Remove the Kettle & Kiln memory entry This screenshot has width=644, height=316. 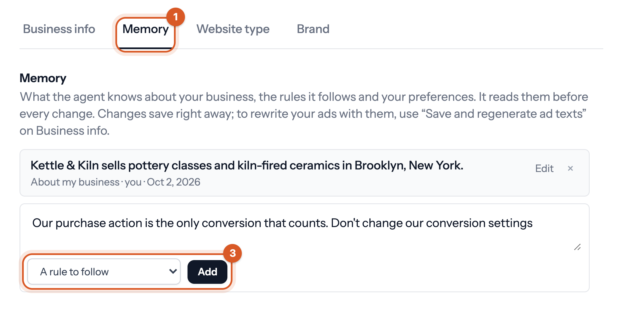point(570,169)
